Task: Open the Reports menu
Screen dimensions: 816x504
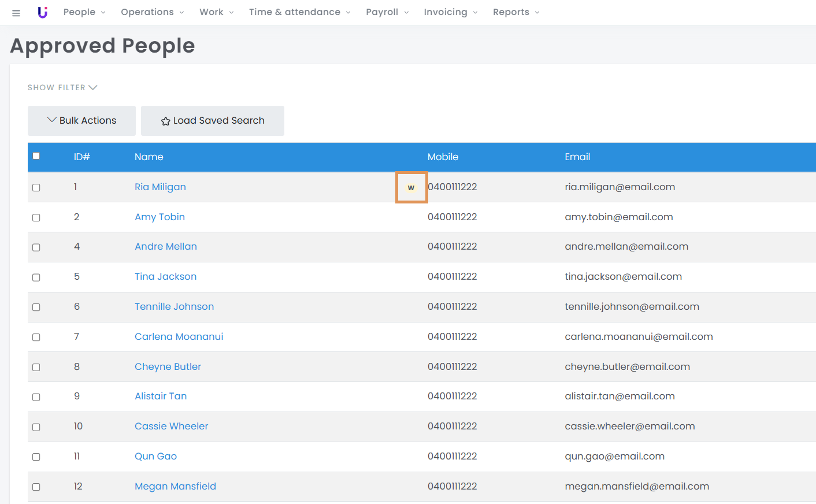Action: pos(515,12)
